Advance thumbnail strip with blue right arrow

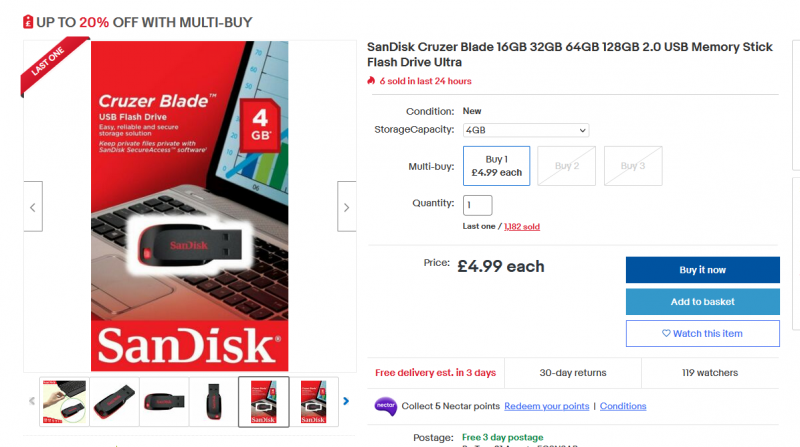(x=346, y=401)
